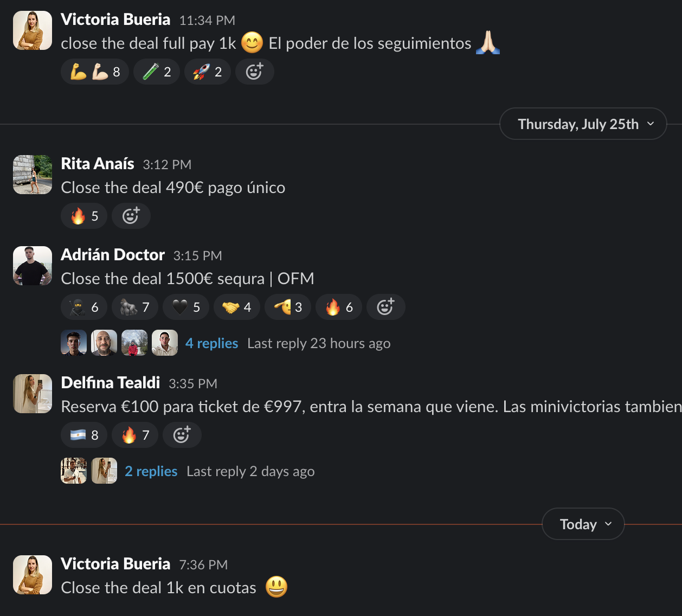Screen dimensions: 682x616
Task: Toggle the gorilla reaction with count 7
Action: [135, 307]
